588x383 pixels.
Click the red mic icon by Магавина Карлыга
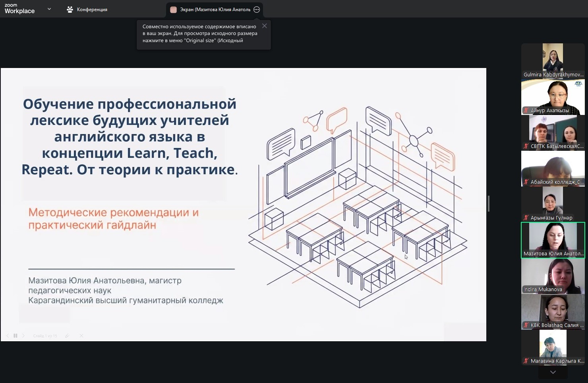coord(526,361)
